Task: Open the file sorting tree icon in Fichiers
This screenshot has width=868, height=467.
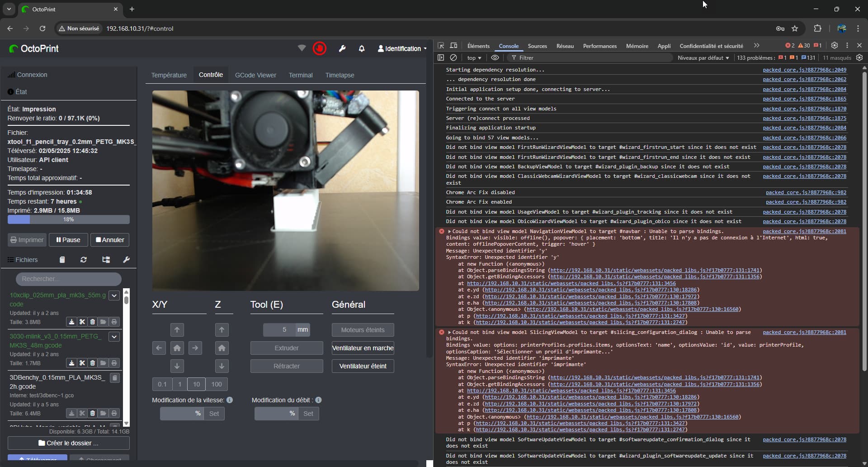Action: pos(106,260)
